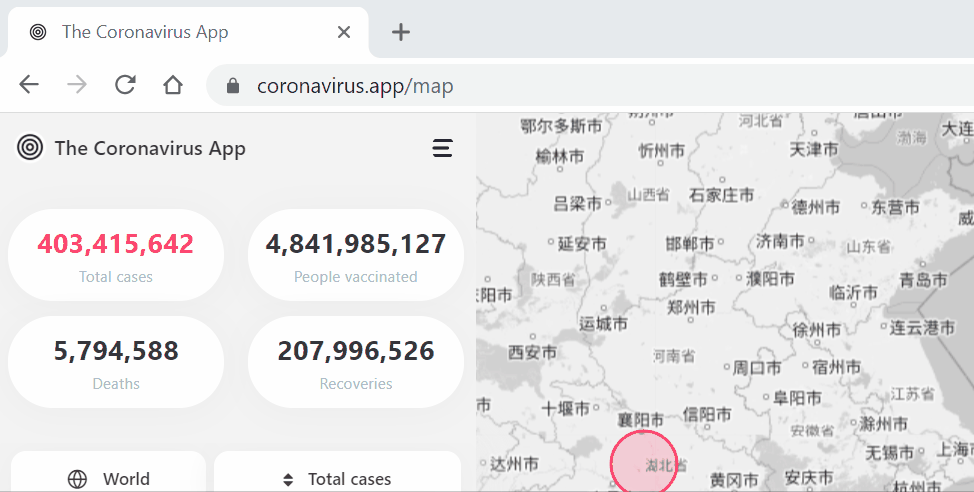The image size is (974, 492).
Task: Click 十堰市 label on the map
Action: 565,408
